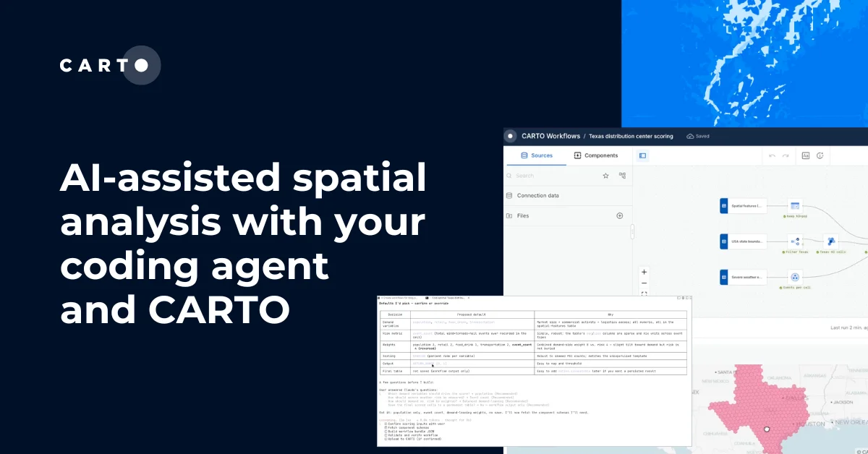Screen dimensions: 868x454
Task: Switch to the Sources tab
Action: 537,155
